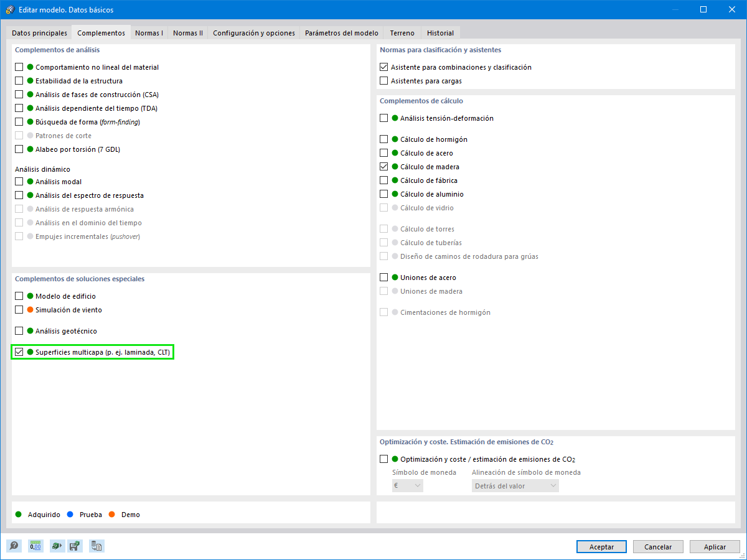This screenshot has height=560, width=747.
Task: Close the Editar modelo dialog
Action: click(731, 9)
